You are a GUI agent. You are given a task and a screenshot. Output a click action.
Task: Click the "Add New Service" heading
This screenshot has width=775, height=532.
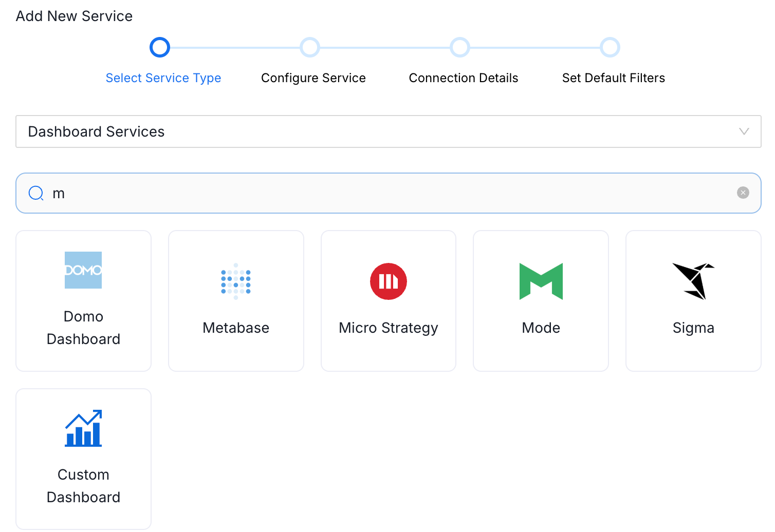[x=74, y=16]
